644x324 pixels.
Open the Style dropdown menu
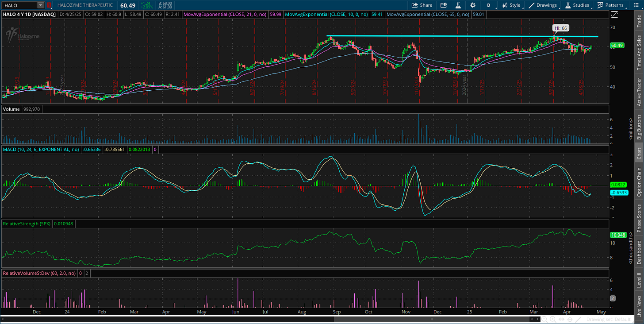pos(511,5)
